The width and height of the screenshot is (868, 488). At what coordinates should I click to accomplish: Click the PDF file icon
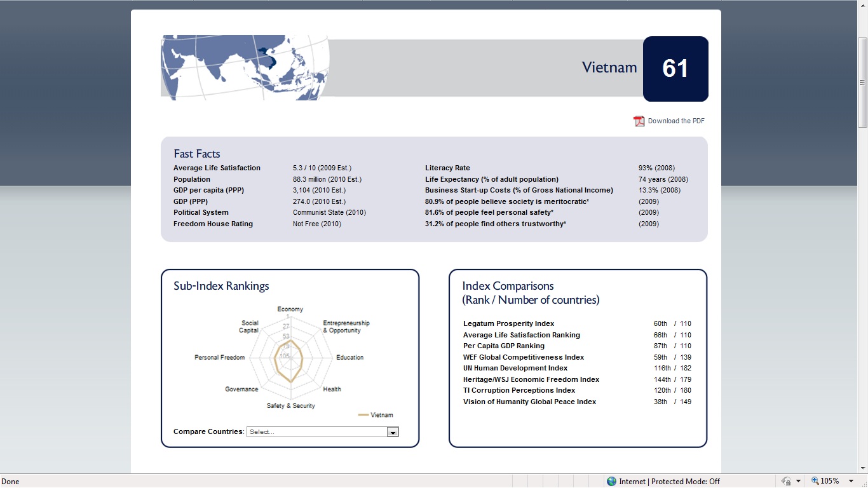pyautogui.click(x=639, y=121)
